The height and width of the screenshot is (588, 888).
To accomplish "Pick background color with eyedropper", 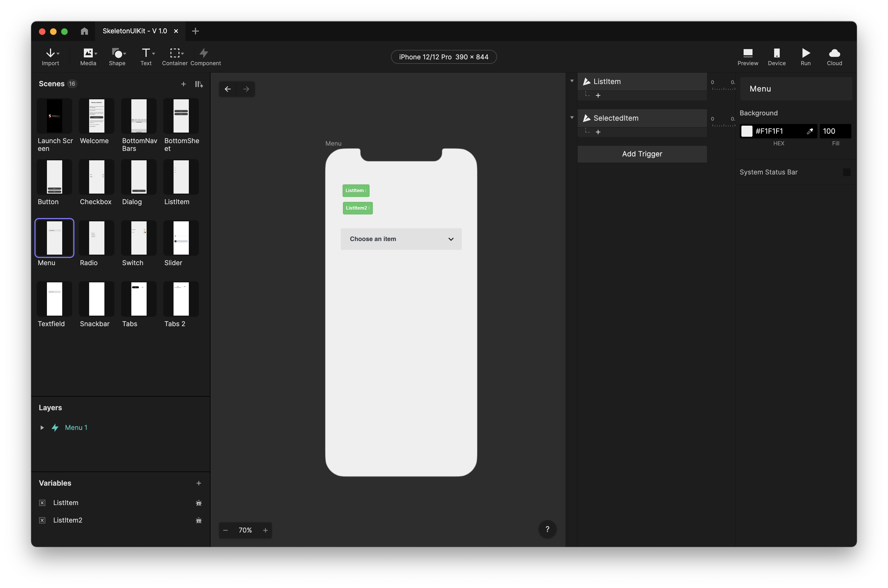I will (810, 131).
